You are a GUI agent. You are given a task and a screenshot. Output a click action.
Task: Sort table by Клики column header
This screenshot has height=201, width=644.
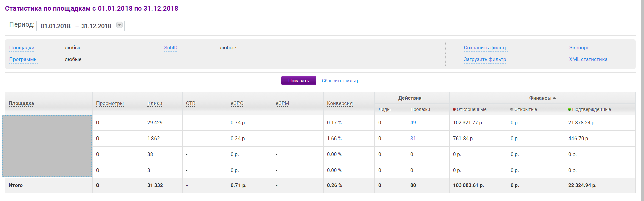coord(155,103)
